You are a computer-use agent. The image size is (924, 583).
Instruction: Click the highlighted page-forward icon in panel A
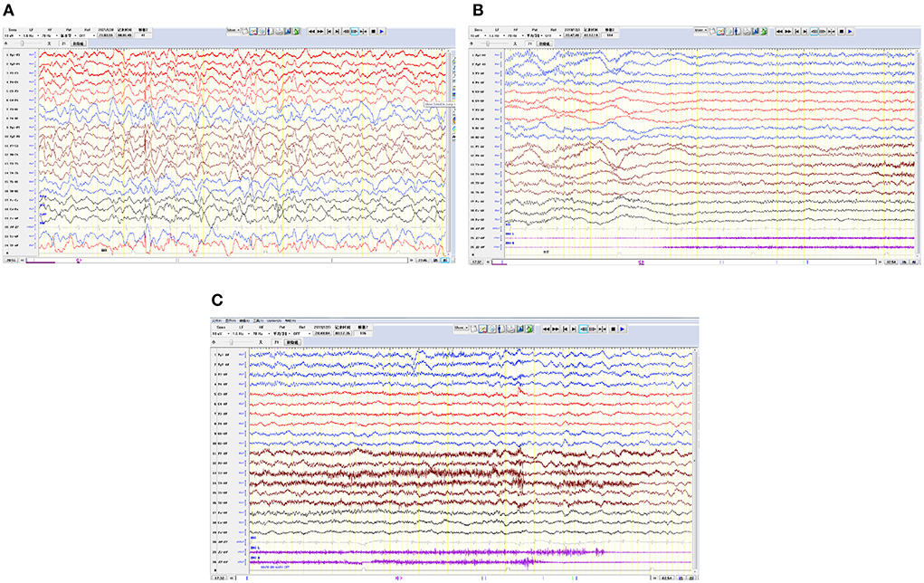[x=354, y=32]
